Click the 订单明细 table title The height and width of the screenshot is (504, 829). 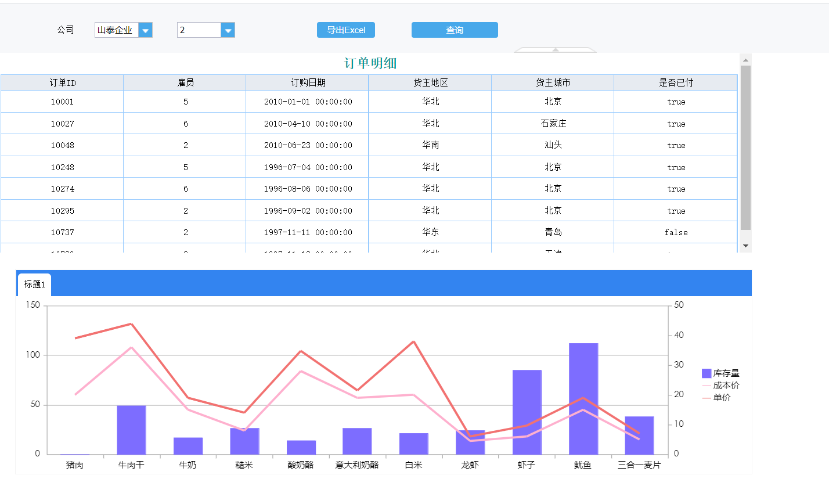pos(370,63)
